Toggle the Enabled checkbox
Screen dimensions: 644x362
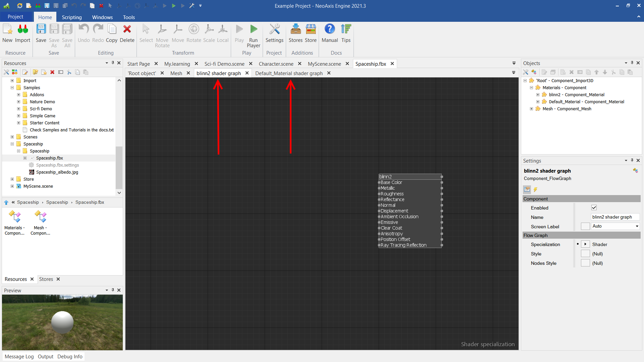594,208
